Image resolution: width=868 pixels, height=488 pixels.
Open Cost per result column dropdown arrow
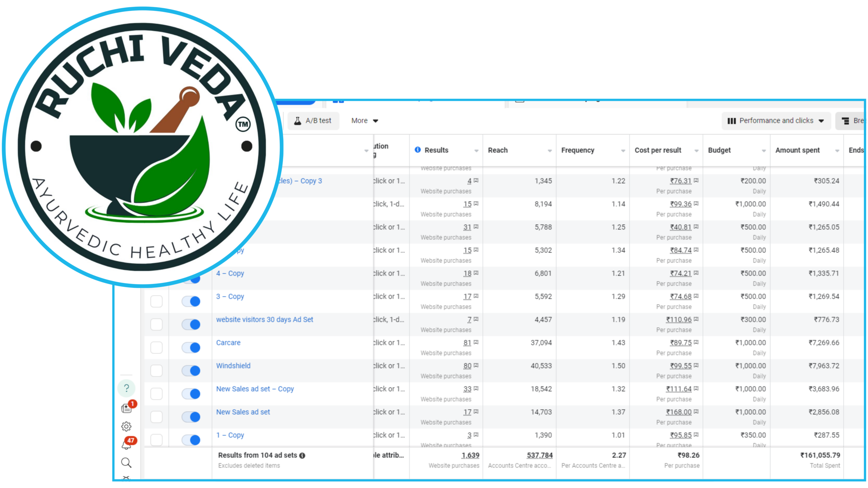[x=696, y=151]
